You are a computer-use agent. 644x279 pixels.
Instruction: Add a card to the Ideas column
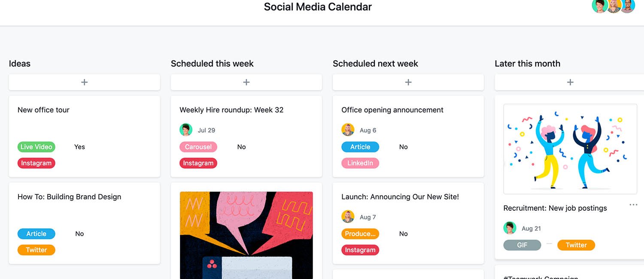pyautogui.click(x=85, y=82)
